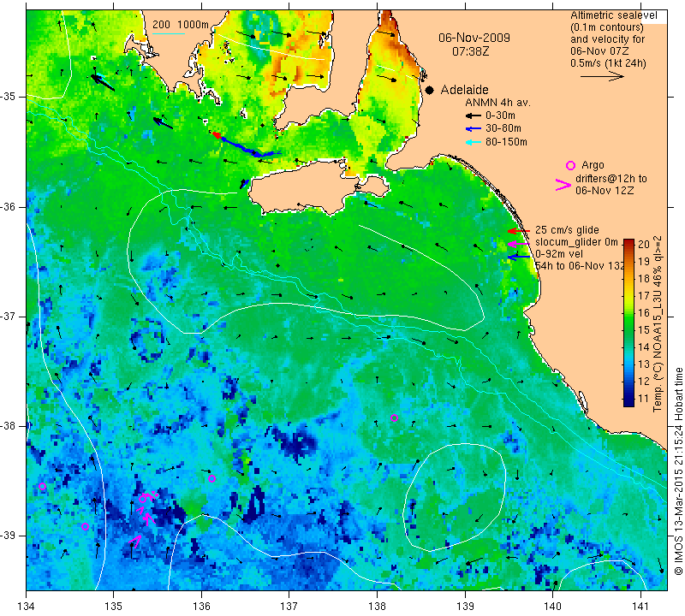
Task: Click the magenta slocum_glider arrow symbol
Action: pyautogui.click(x=519, y=243)
